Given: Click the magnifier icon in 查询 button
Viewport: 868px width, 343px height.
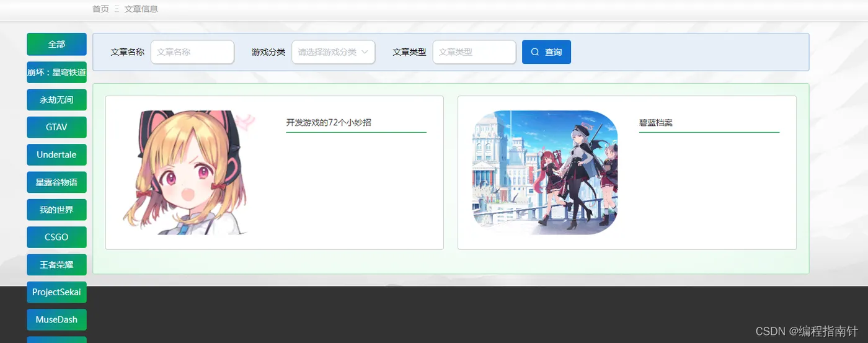Looking at the screenshot, I should (535, 52).
